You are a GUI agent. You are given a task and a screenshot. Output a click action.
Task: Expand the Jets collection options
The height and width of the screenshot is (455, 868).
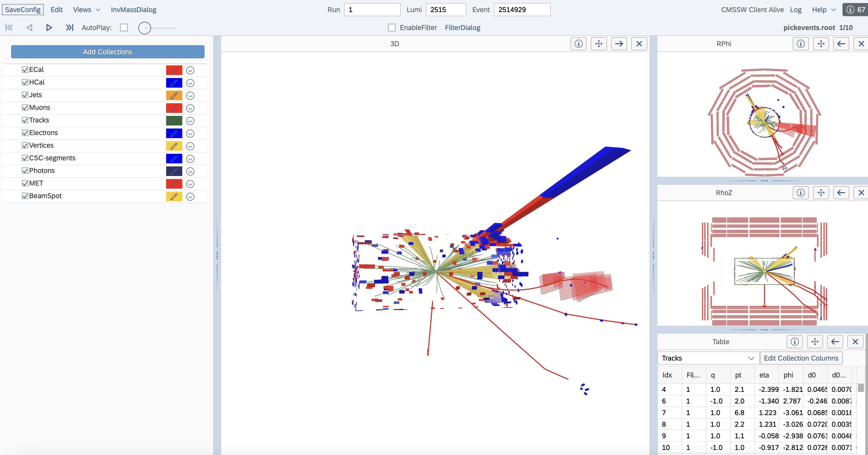click(190, 96)
